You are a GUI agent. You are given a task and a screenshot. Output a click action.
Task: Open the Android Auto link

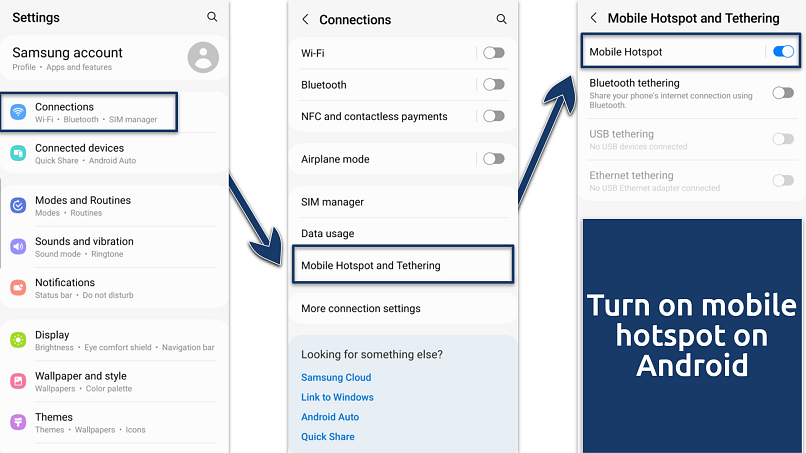tap(330, 417)
